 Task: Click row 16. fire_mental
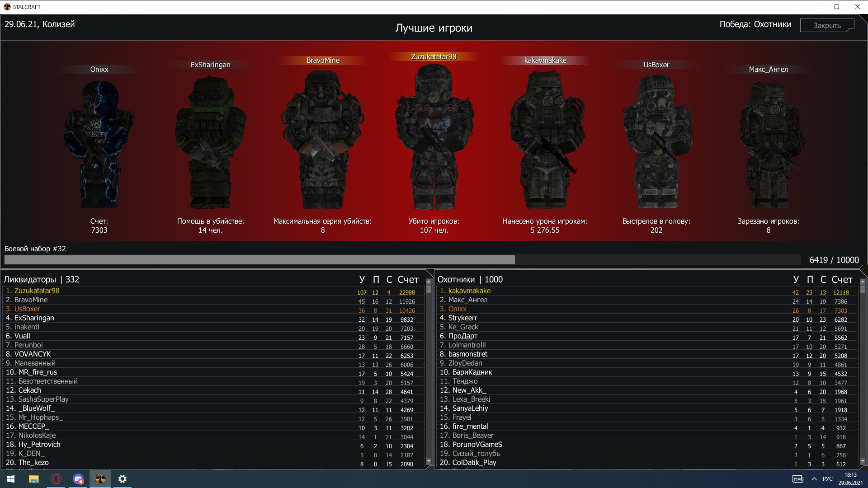coord(648,427)
